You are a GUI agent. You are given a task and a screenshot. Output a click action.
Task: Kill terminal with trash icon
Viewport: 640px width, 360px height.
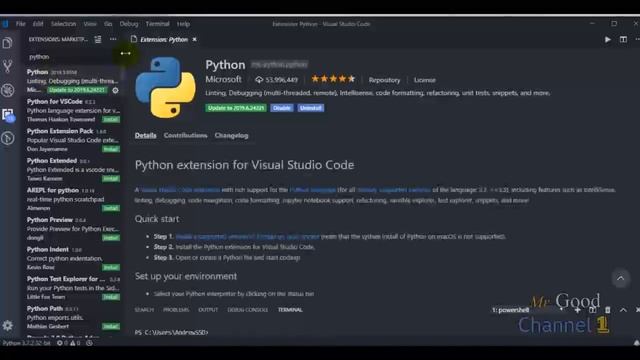pos(607,310)
